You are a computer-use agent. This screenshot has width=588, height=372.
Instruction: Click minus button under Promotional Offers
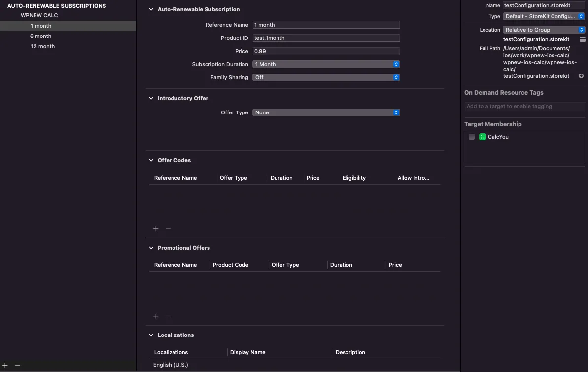click(168, 316)
